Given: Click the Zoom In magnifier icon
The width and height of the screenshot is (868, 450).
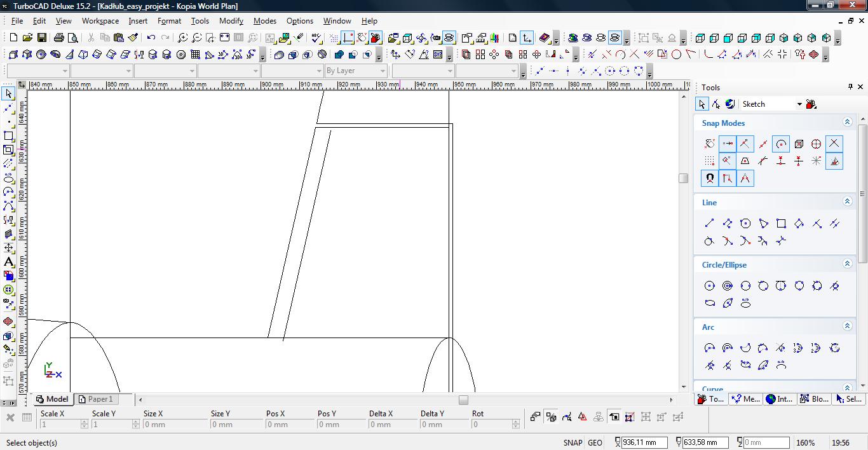Looking at the screenshot, I should (182, 38).
